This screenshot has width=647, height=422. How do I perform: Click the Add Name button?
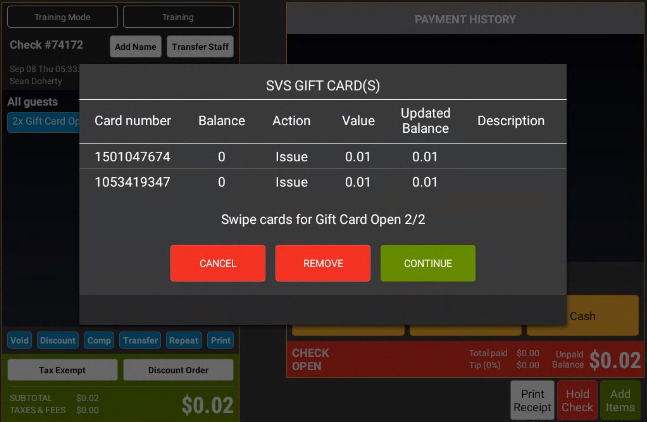pyautogui.click(x=135, y=47)
